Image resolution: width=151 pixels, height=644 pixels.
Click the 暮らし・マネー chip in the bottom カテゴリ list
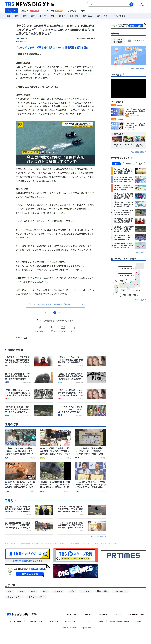[14, 597]
